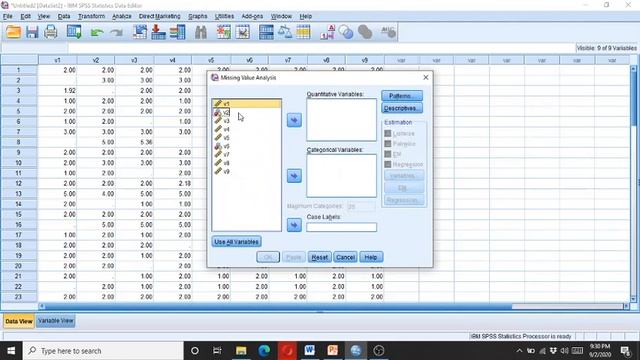This screenshot has height=360, width=640.
Task: Undo last action with green arrow
Action: pyautogui.click(x=97, y=32)
